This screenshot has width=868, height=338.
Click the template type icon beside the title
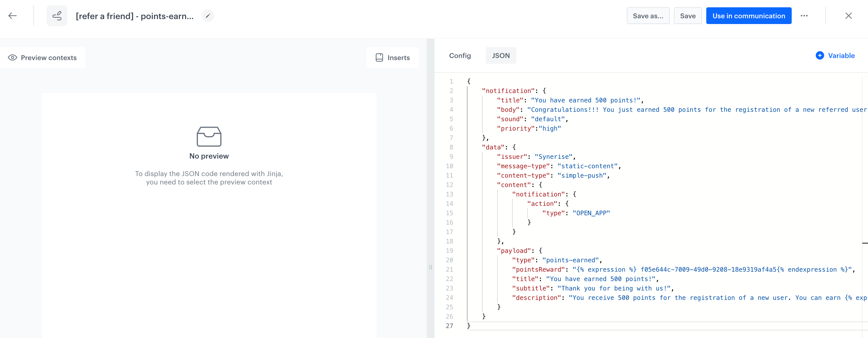pyautogui.click(x=57, y=15)
